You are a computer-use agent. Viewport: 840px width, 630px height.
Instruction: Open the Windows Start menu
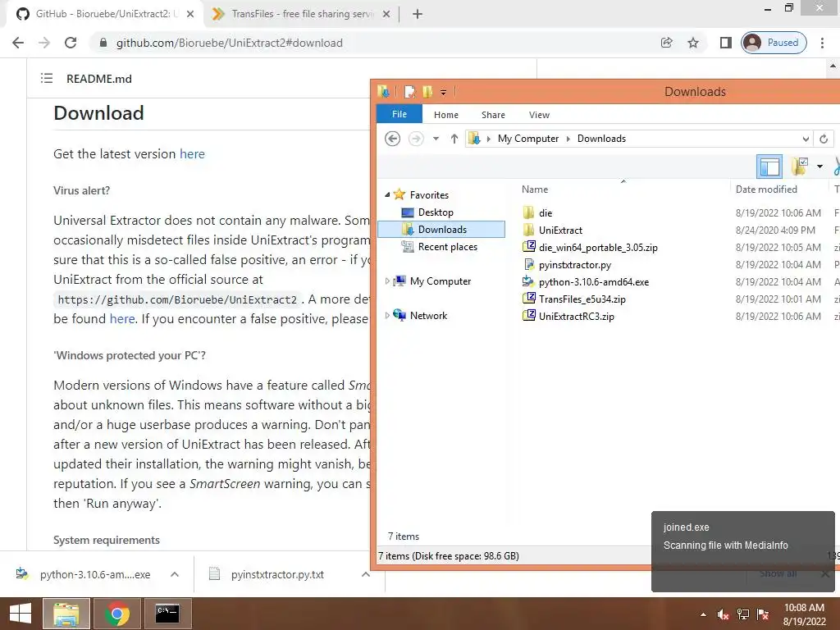[x=21, y=614]
